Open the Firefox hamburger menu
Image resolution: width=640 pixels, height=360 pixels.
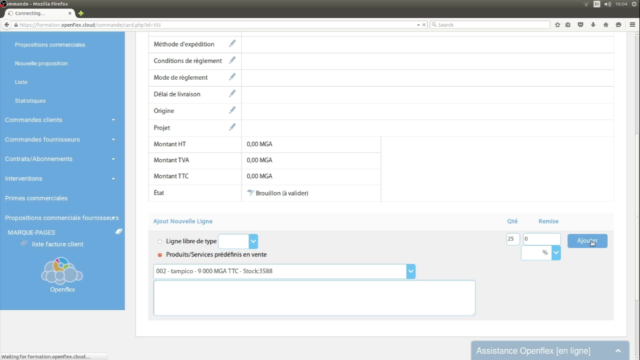632,25
